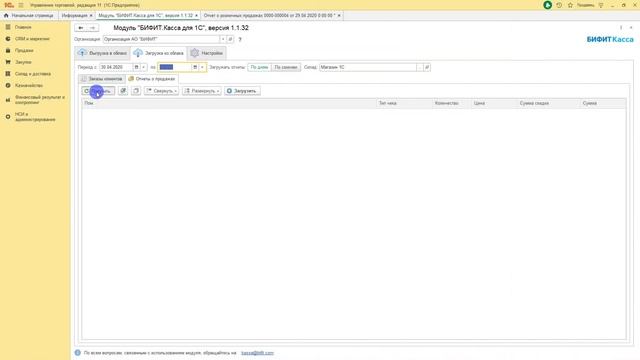
Task: Expand period start date dropdown arrow
Action: [x=144, y=67]
